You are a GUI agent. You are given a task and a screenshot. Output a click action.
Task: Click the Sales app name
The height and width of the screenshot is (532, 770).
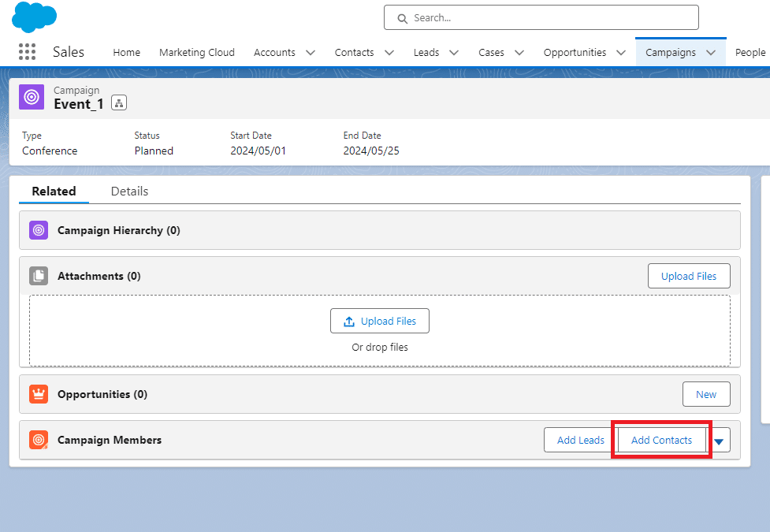(x=69, y=52)
